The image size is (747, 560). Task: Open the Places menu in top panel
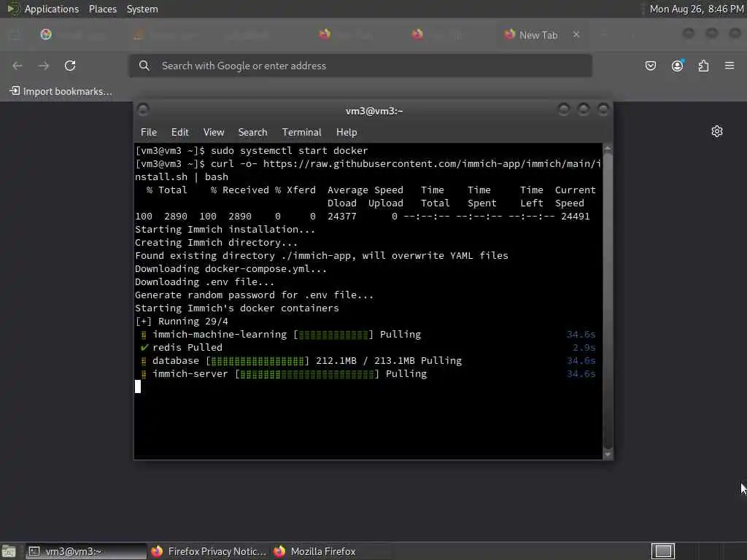click(x=102, y=9)
